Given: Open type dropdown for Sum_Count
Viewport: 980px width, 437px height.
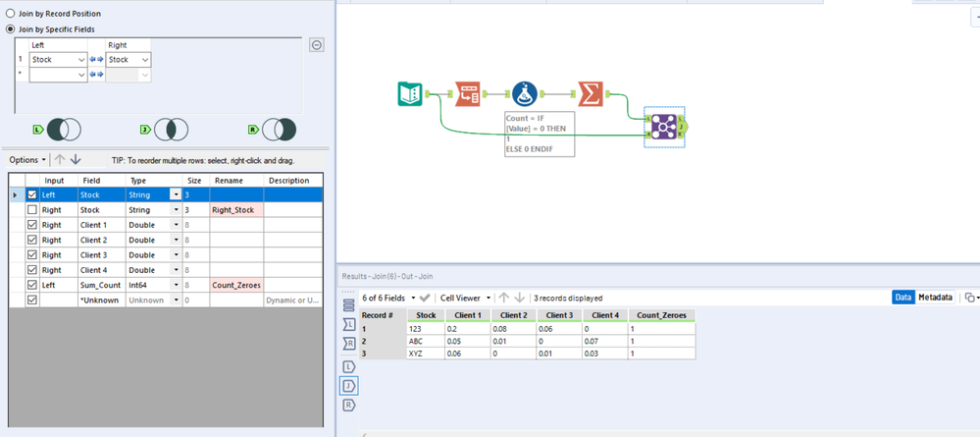Looking at the screenshot, I should tap(177, 285).
